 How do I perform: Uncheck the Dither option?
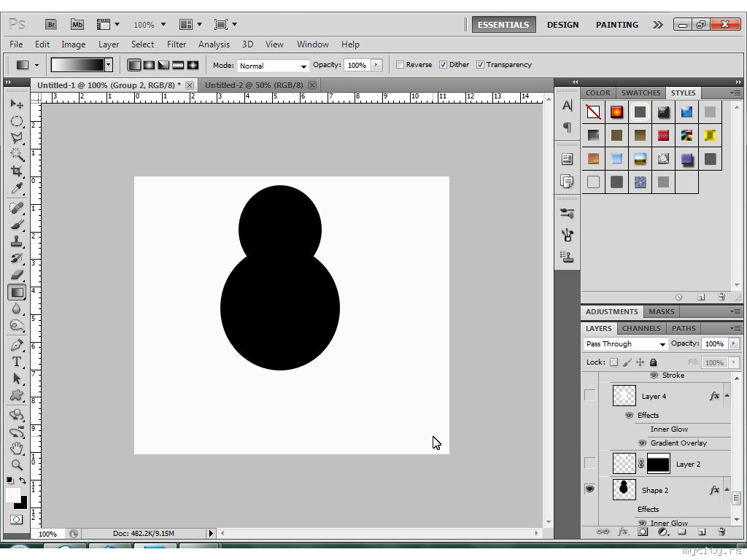tap(443, 65)
